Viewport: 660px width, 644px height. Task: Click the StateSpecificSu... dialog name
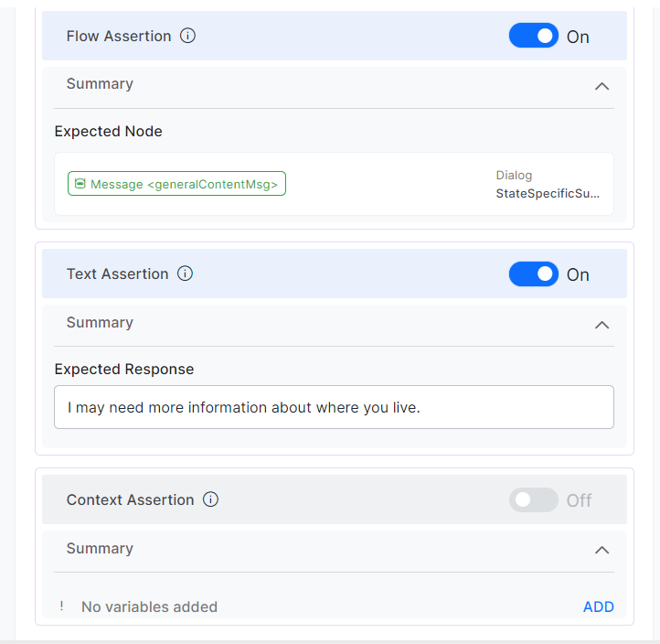(548, 193)
